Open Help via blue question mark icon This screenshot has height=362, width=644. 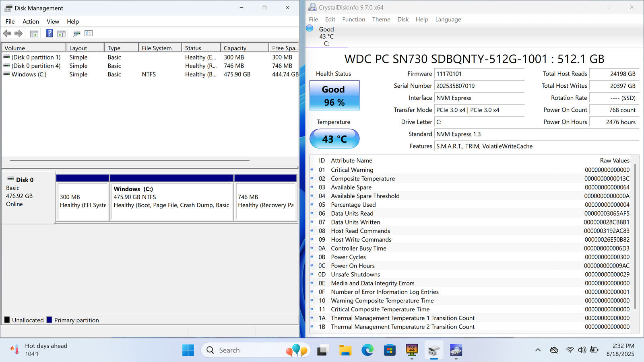pyautogui.click(x=49, y=34)
